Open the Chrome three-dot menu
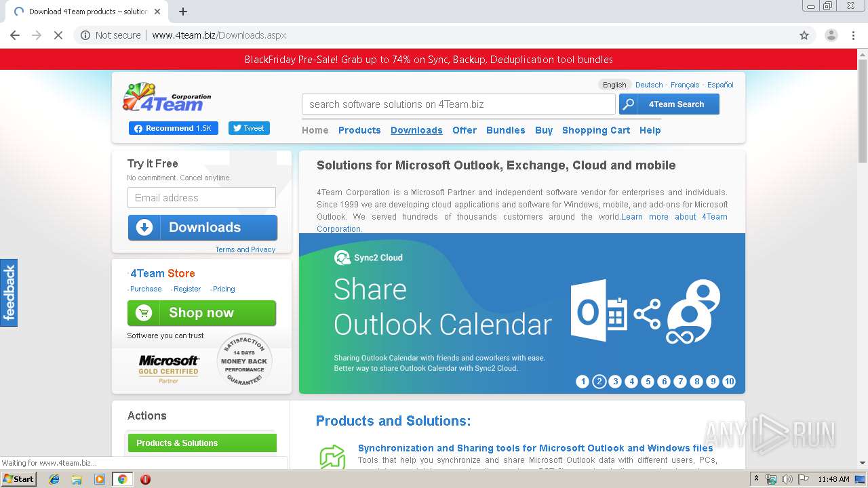868x488 pixels. (x=853, y=35)
